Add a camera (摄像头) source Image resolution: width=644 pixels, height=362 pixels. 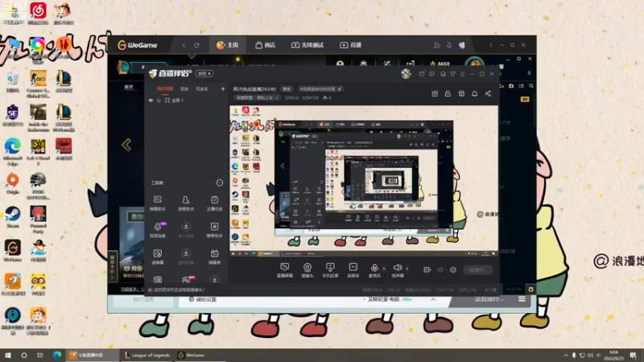click(308, 270)
